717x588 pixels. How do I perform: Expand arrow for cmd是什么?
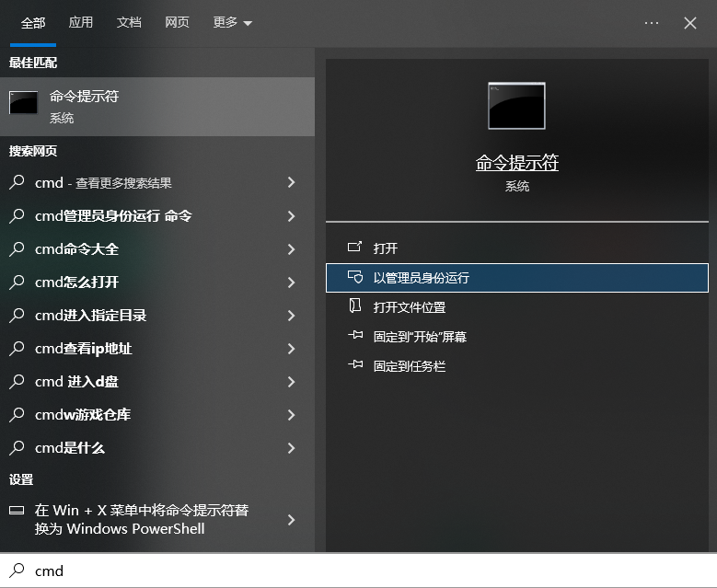tap(291, 447)
